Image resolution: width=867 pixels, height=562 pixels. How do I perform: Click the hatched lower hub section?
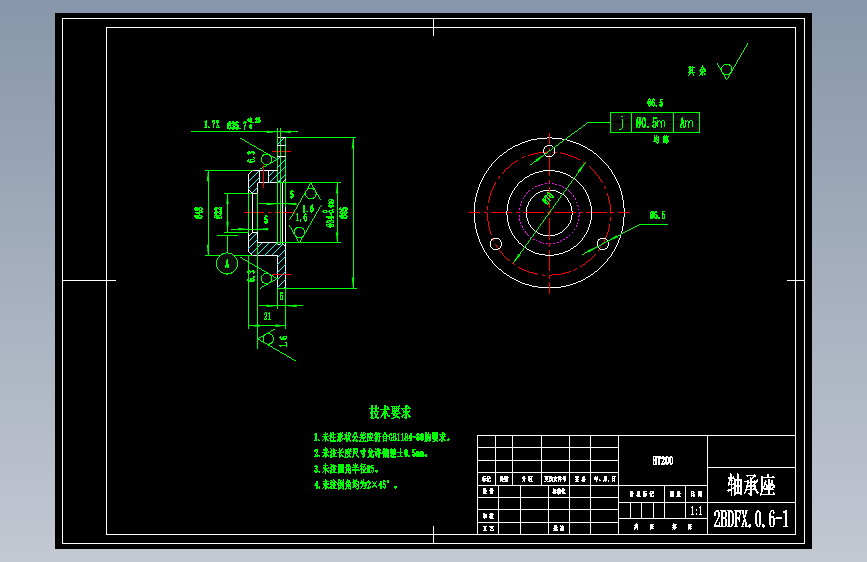(x=267, y=248)
